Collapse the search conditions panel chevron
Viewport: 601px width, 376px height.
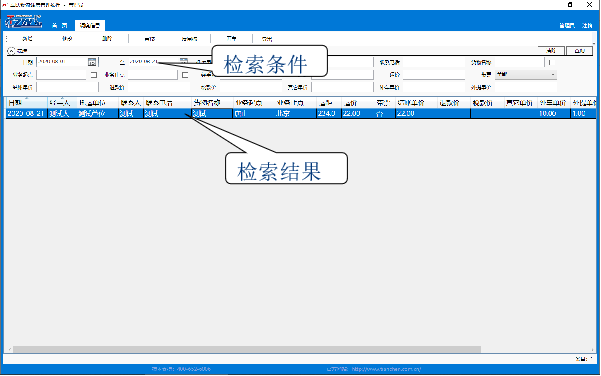tap(11, 51)
